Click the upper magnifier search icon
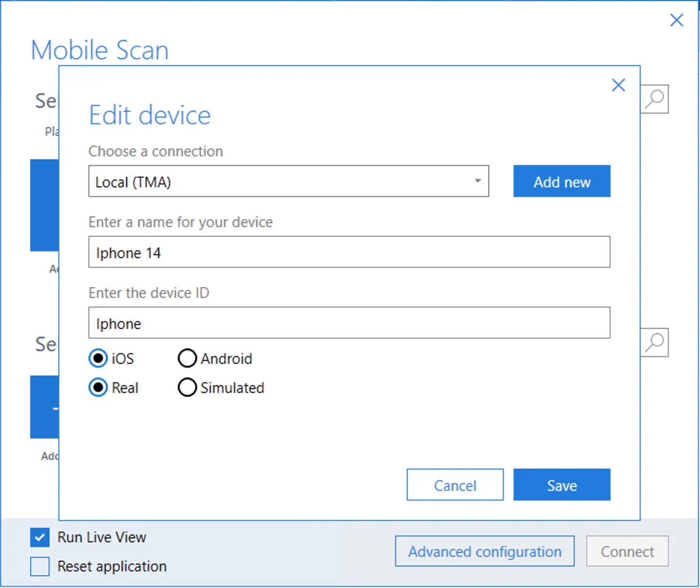Screen dimensions: 700x588 (x=655, y=99)
